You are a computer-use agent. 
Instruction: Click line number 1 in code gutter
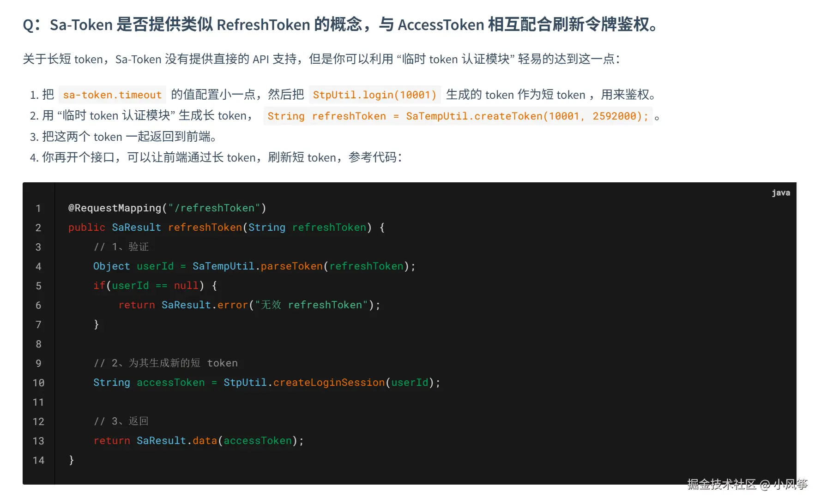pyautogui.click(x=38, y=209)
